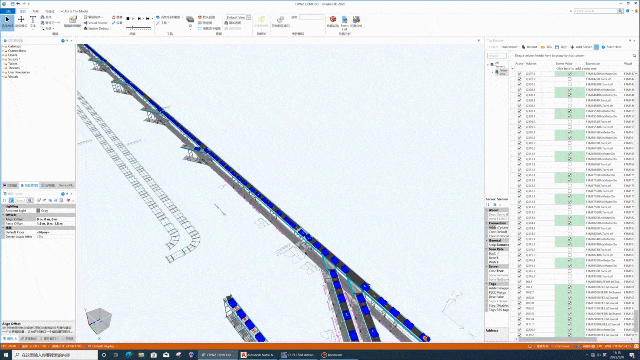
Task: Open the Ambient Light Gray dropdown
Action: pos(55,211)
